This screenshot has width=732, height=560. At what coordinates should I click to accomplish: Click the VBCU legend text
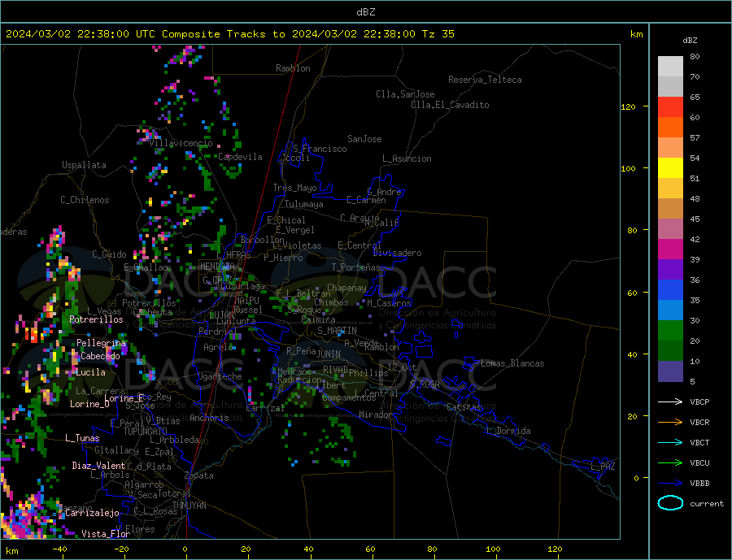[x=699, y=463]
